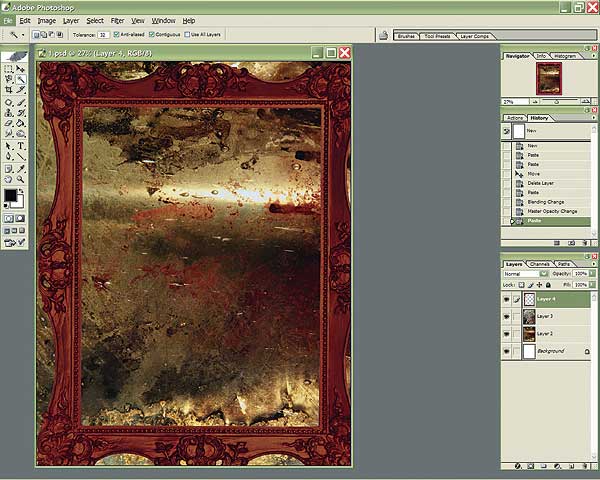Hide Layer 3 using its eye icon
Viewport: 600px width, 480px height.
[507, 316]
